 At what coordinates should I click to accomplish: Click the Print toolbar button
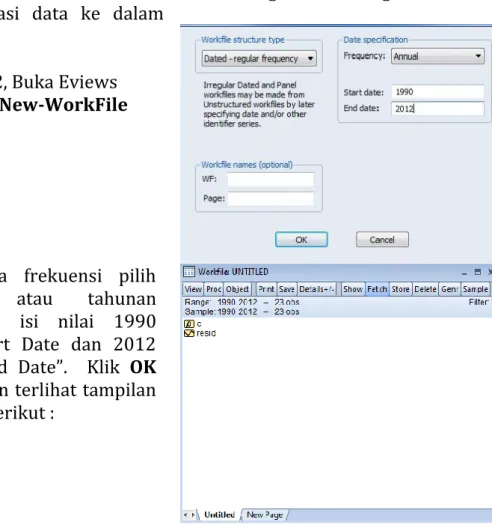pyautogui.click(x=266, y=289)
